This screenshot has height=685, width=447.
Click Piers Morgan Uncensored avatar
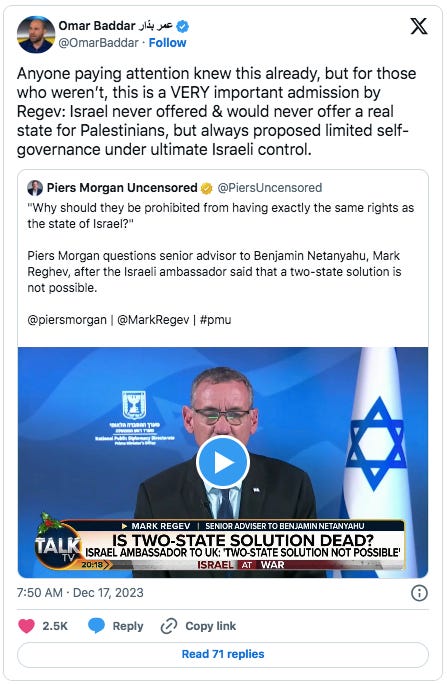click(x=35, y=188)
